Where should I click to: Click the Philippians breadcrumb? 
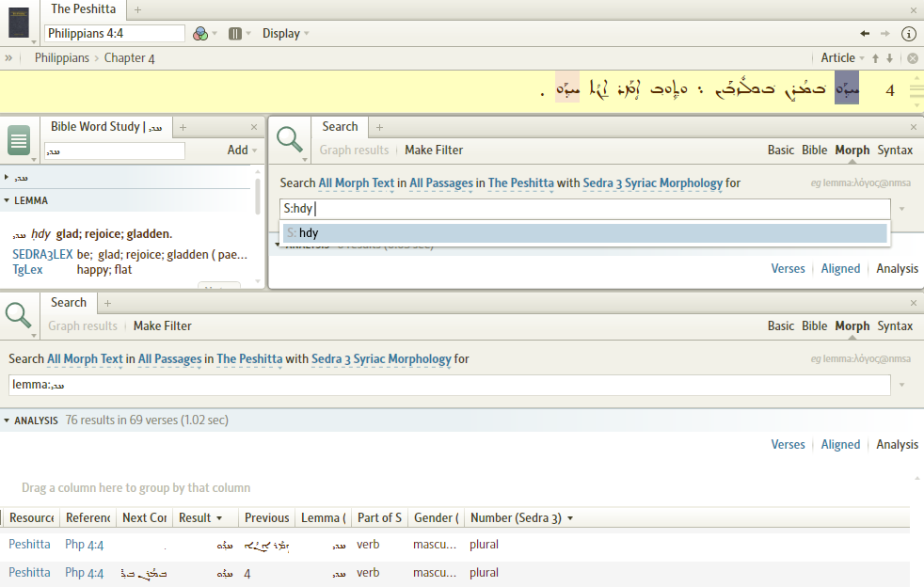click(62, 57)
